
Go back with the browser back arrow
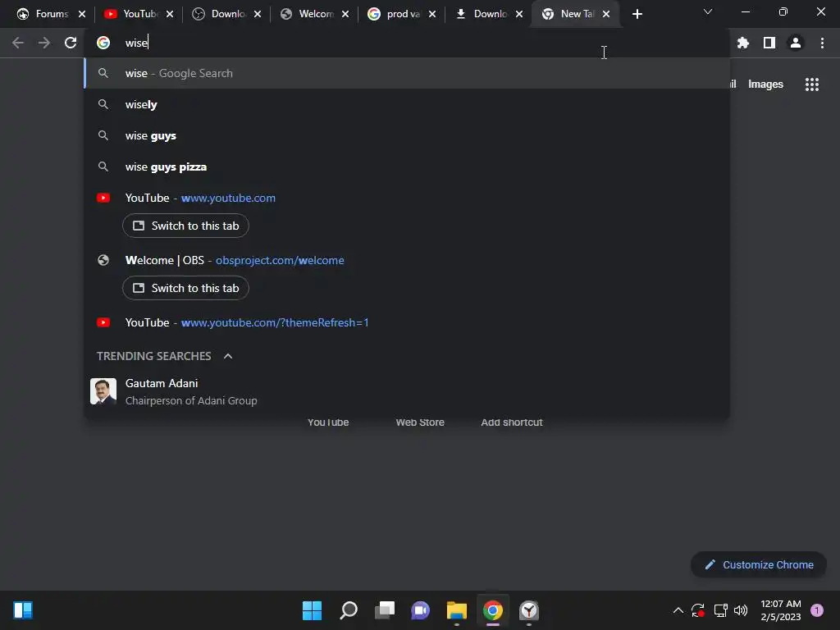click(x=18, y=43)
